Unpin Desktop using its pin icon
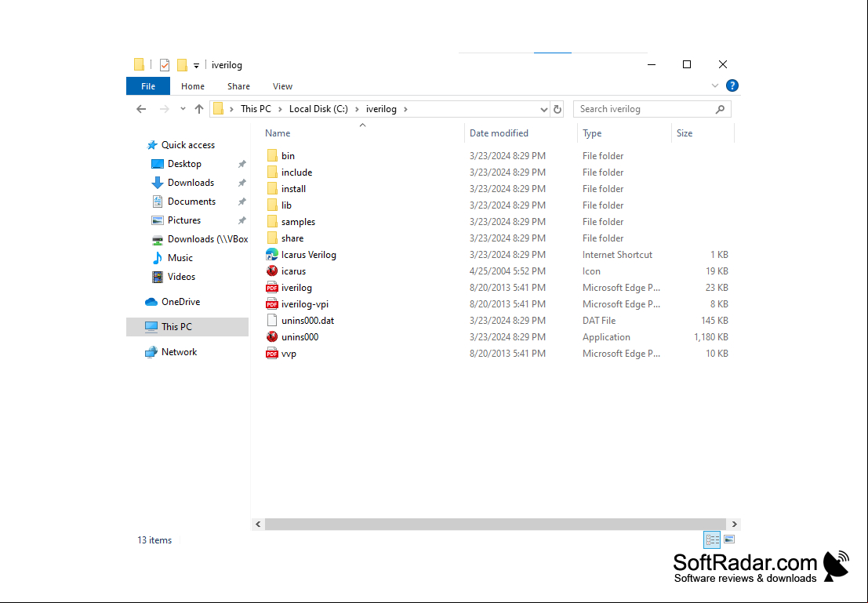This screenshot has width=868, height=603. point(242,165)
